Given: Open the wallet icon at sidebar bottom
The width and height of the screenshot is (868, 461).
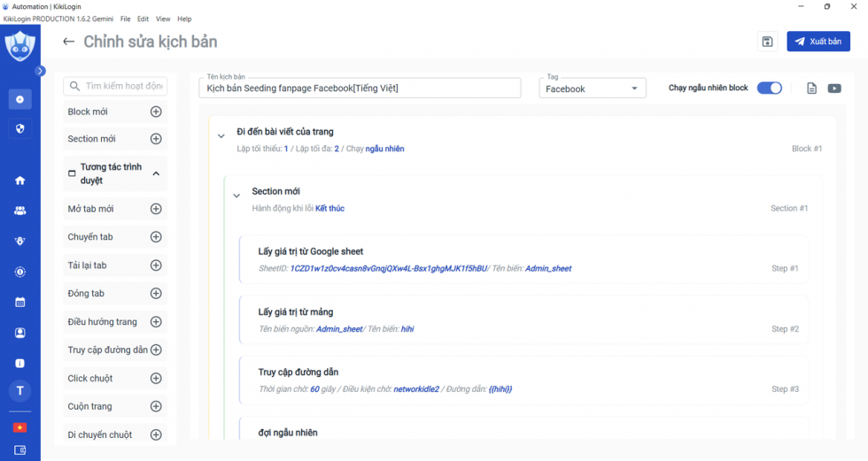Looking at the screenshot, I should coord(19,450).
